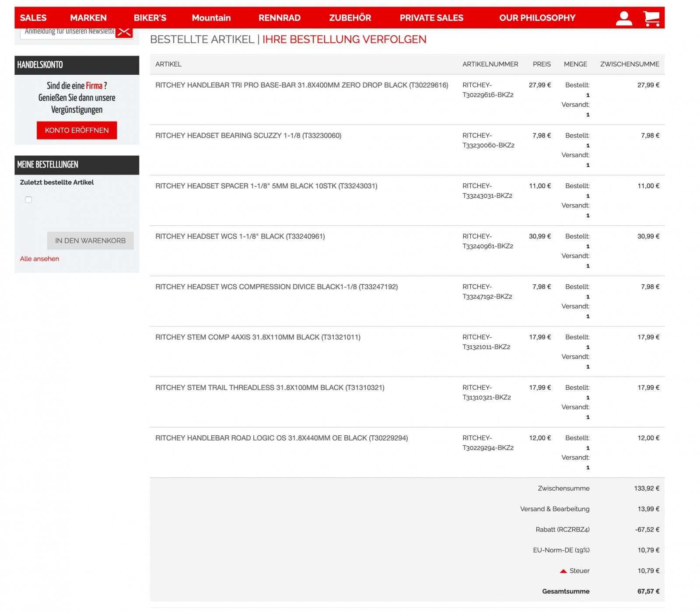This screenshot has height=612, width=700.
Task: Select the BESTELLTE ARTIKEL tab
Action: [x=202, y=39]
